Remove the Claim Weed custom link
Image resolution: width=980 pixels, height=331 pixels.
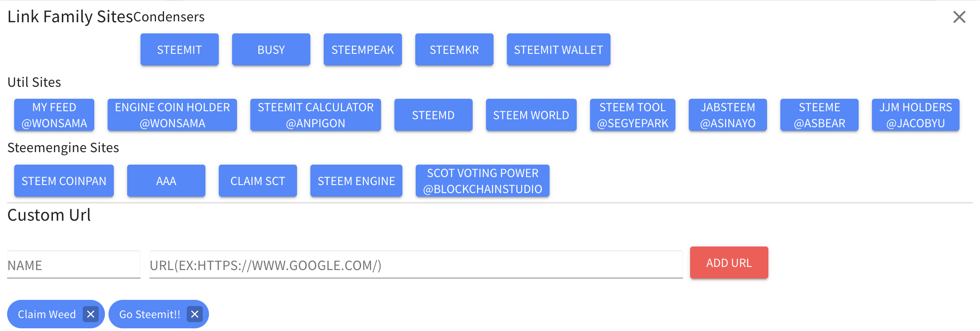91,314
